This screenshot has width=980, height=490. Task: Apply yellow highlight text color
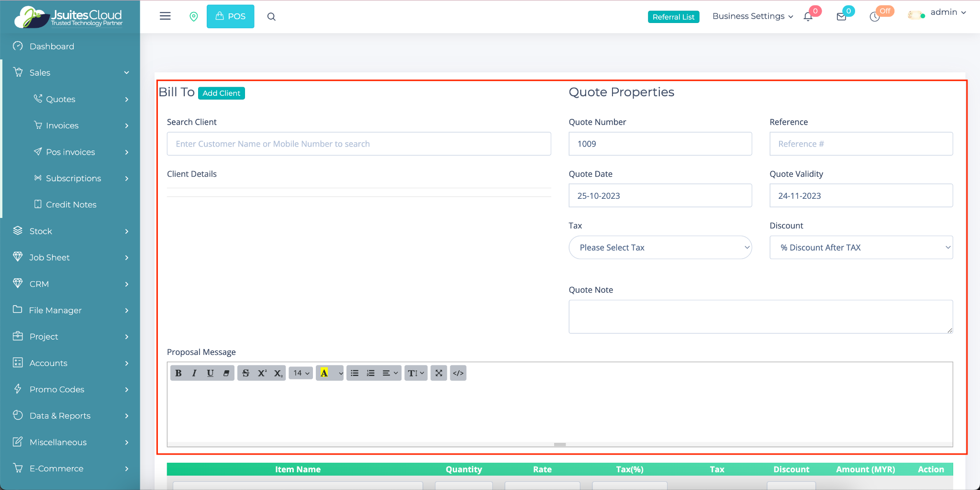[x=324, y=373]
